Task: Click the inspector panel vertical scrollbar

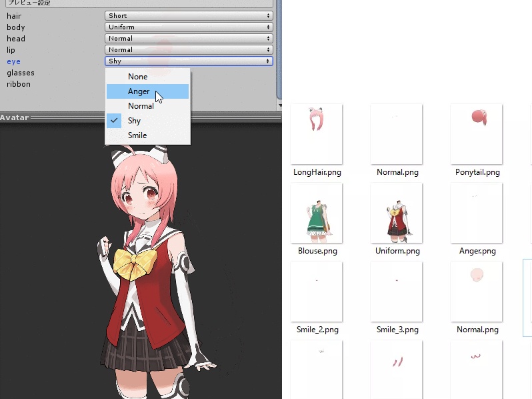Action: [279, 49]
